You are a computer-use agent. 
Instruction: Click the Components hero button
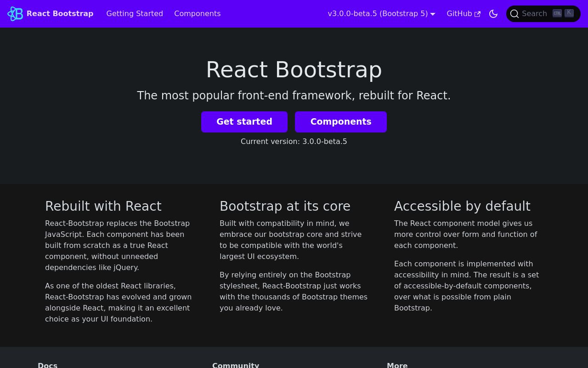click(341, 122)
